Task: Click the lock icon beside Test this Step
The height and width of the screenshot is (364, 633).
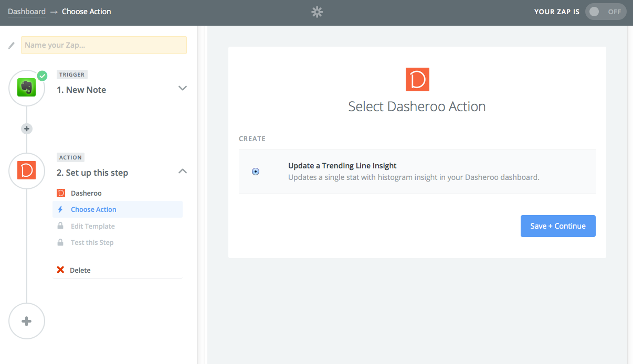Action: pos(60,242)
